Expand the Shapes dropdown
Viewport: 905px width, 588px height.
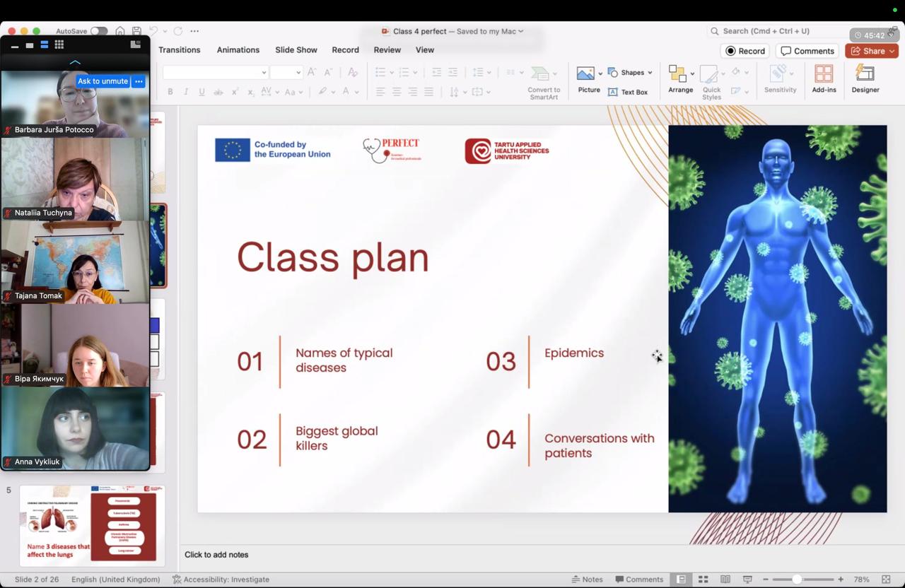(x=650, y=73)
